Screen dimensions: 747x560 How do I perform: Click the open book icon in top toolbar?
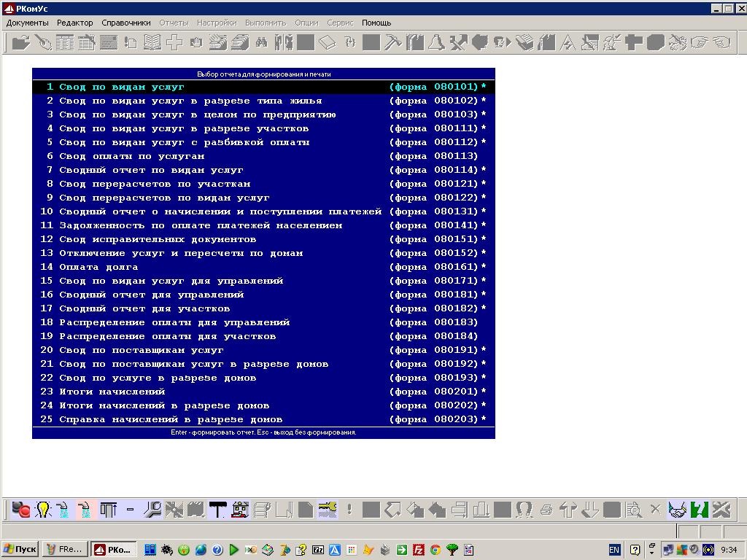tap(152, 42)
